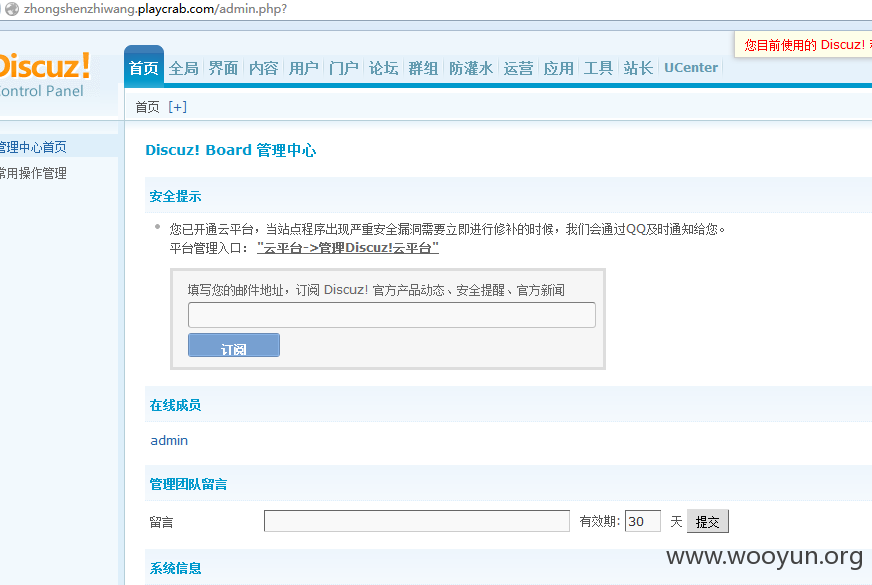872x585 pixels.
Task: Switch to the 工具 tab
Action: pos(598,68)
